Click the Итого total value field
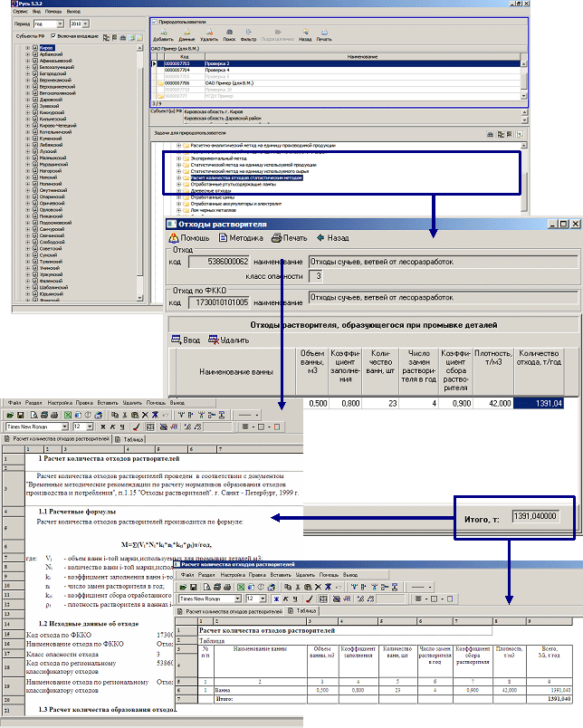The width and height of the screenshot is (583, 728). [x=538, y=516]
